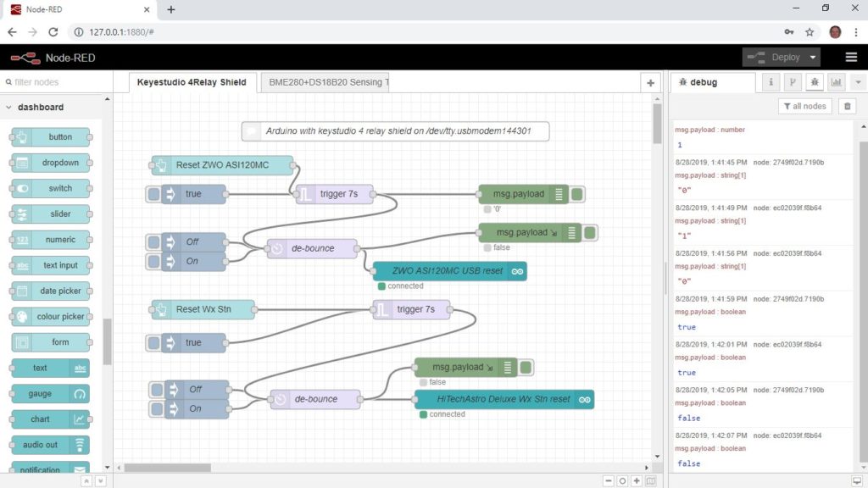Screen dimensions: 868x488
Task: Trigger the Off inject beside the HiTechAstro de-bounce
Action: coord(157,390)
